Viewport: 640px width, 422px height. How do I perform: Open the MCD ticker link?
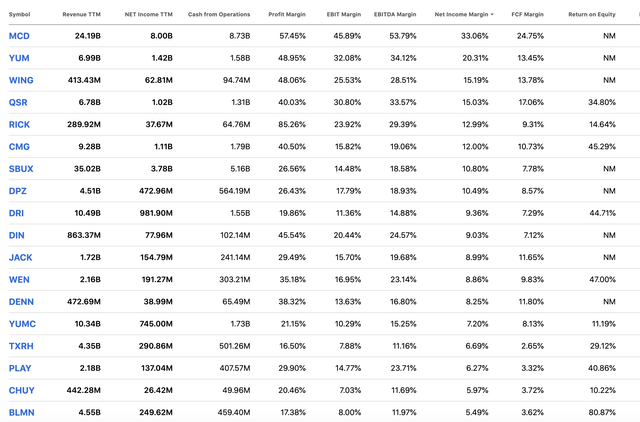click(19, 36)
